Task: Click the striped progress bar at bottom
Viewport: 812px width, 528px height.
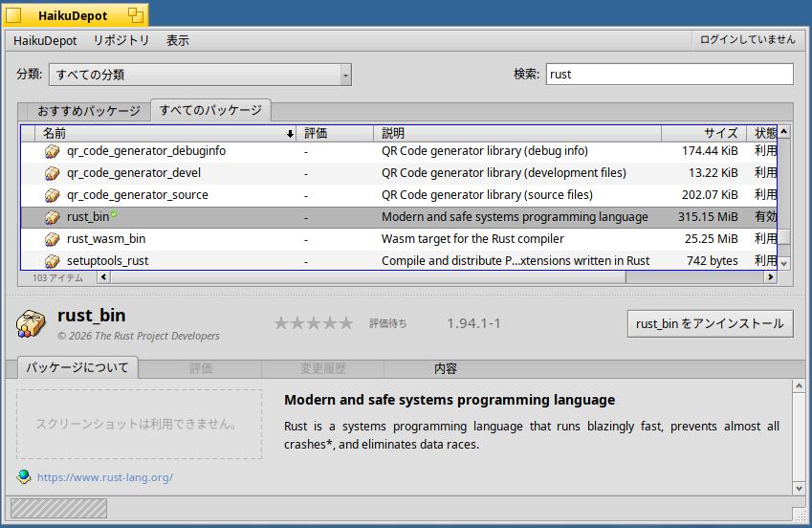Action: tap(58, 508)
